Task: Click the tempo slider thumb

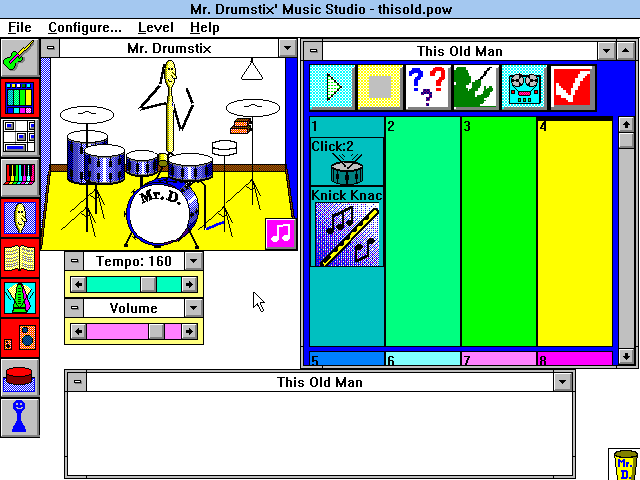Action: click(148, 284)
